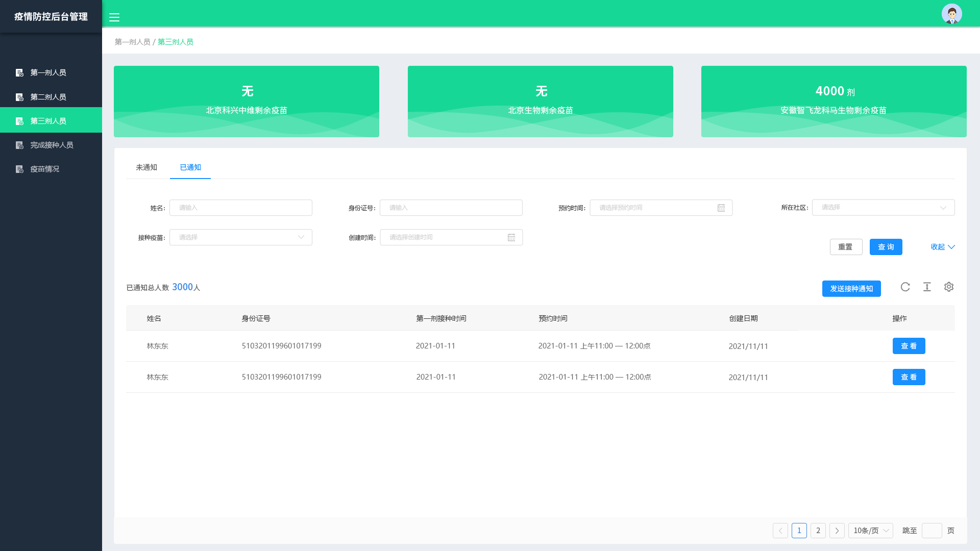The height and width of the screenshot is (551, 980).
Task: Open the 接种疫苗 dropdown
Action: click(x=241, y=237)
